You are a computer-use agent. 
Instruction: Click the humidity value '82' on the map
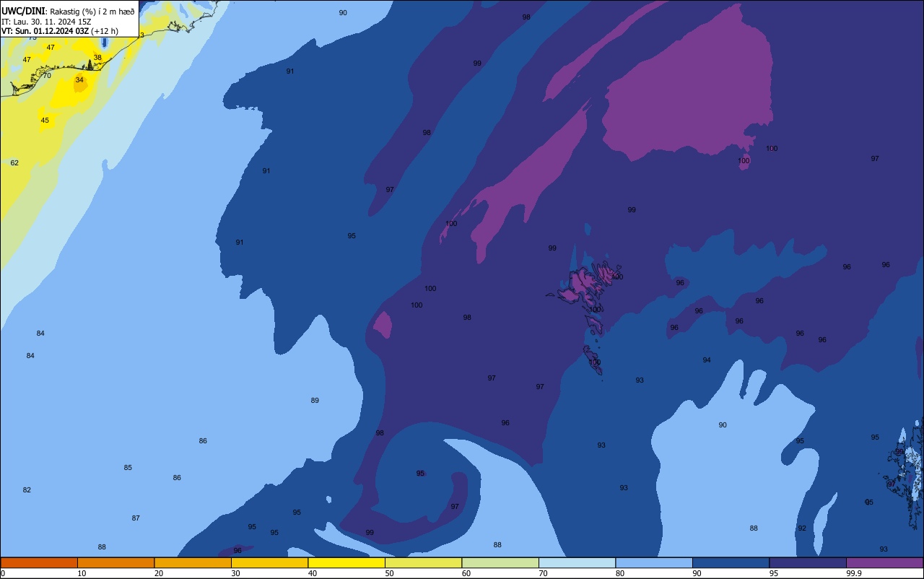27,489
